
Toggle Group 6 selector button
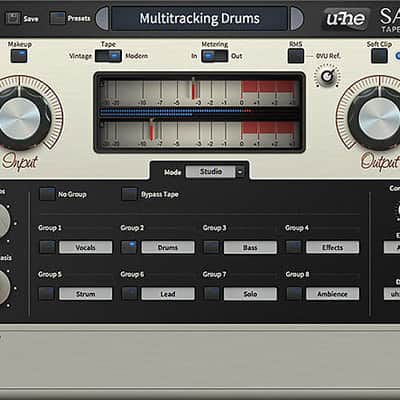(129, 294)
